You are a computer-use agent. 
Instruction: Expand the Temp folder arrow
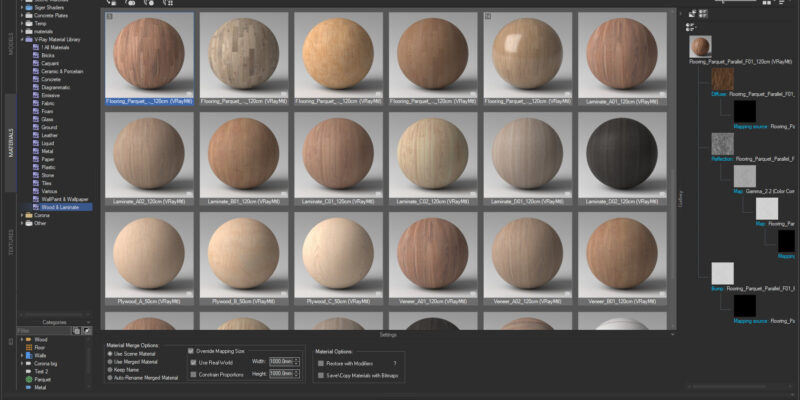tap(22, 23)
